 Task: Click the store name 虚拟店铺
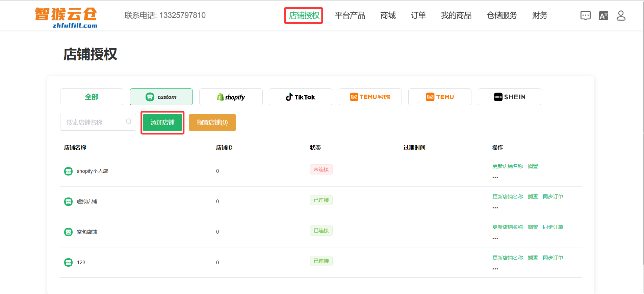87,202
